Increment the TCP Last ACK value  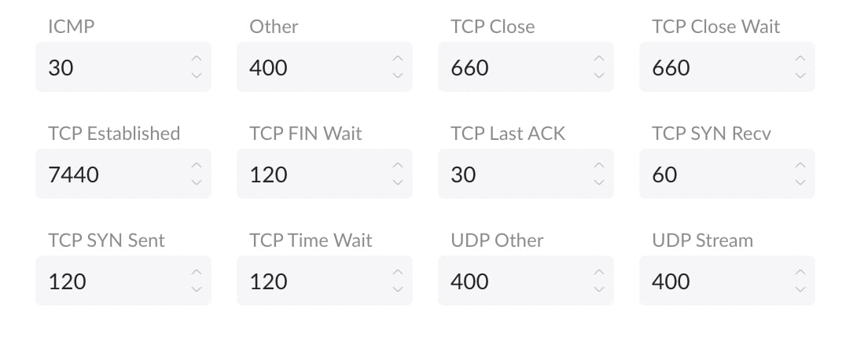click(x=599, y=166)
